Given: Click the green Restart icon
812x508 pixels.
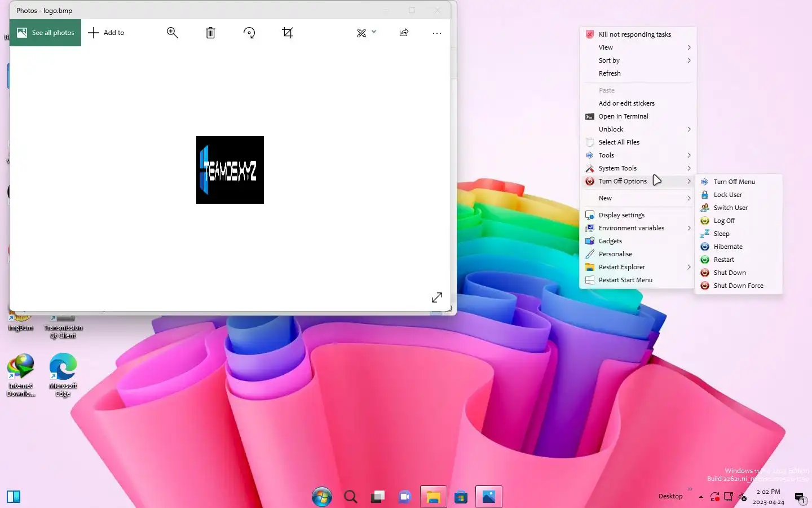Looking at the screenshot, I should tap(705, 260).
